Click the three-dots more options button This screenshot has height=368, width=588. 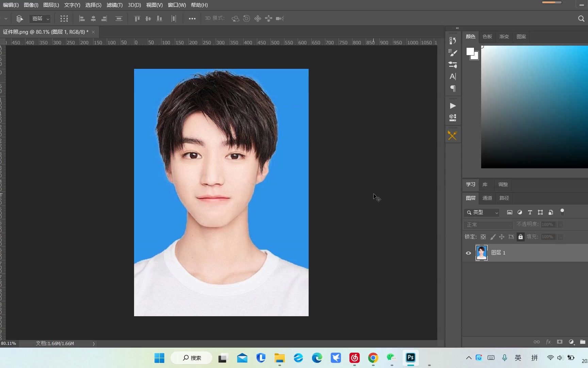point(192,19)
